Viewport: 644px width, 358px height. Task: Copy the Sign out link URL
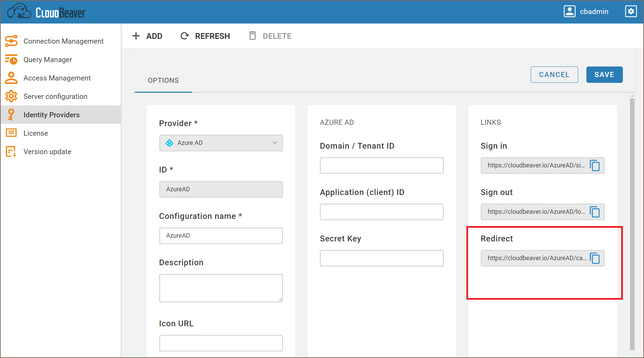pos(595,212)
